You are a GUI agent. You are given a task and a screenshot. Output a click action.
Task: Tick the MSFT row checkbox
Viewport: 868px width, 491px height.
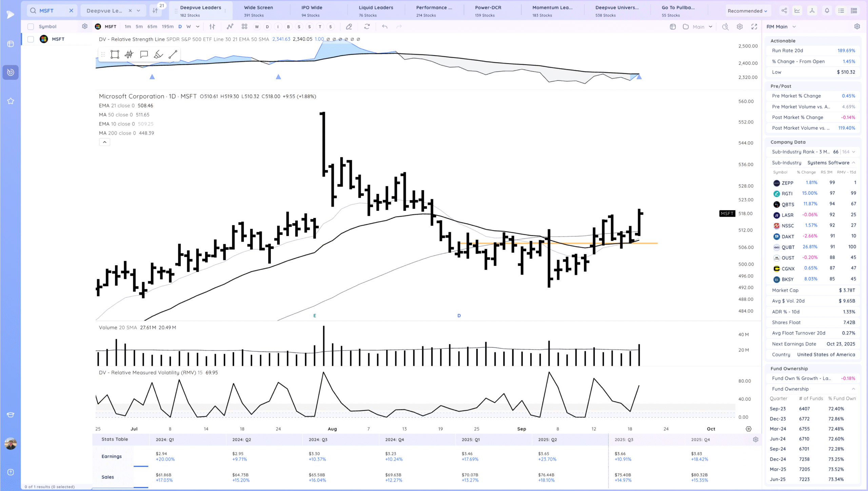click(x=31, y=39)
